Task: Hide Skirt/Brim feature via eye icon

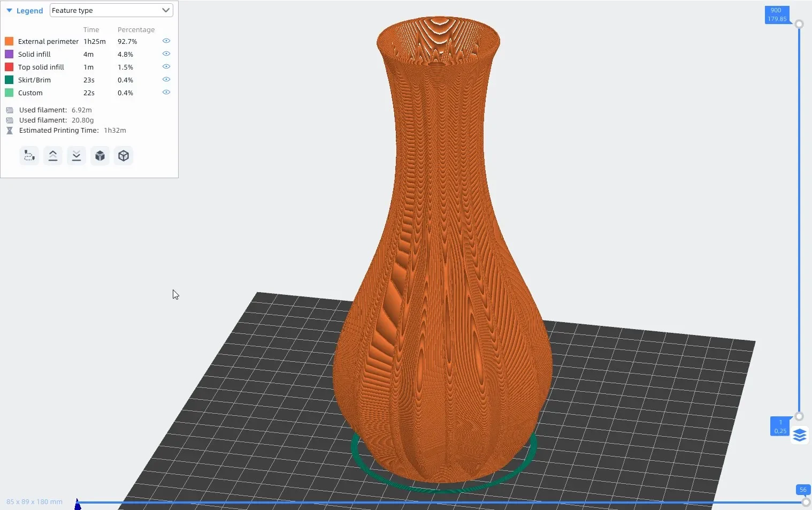Action: click(166, 79)
